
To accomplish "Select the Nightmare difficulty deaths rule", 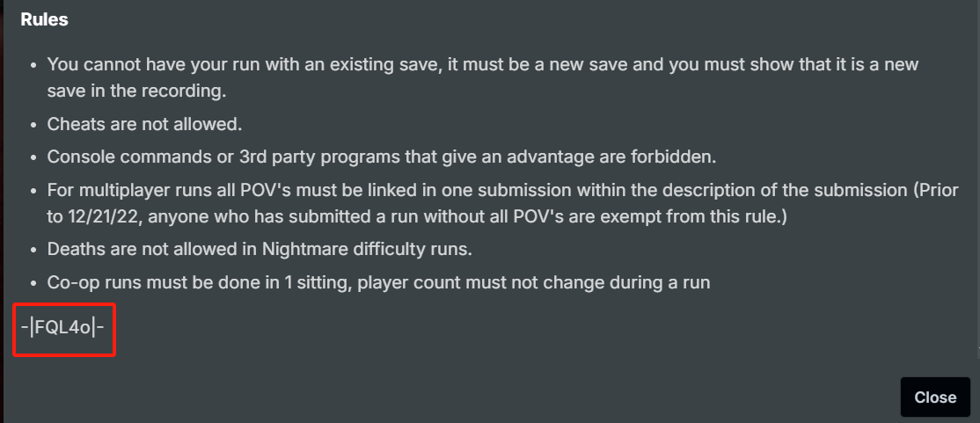I will (260, 249).
